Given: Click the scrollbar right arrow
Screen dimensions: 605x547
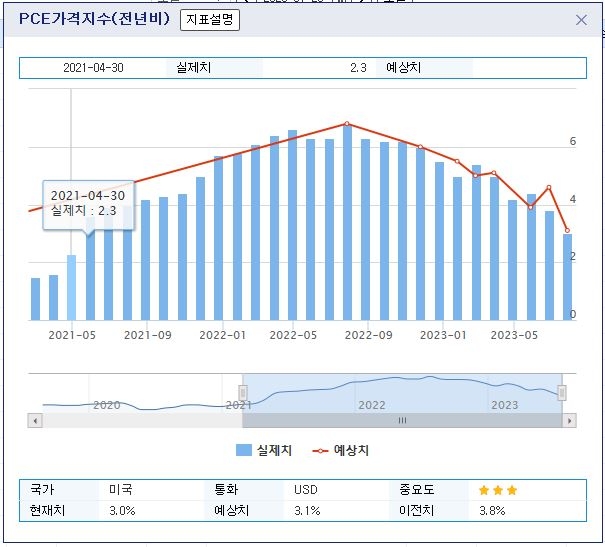Looking at the screenshot, I should pos(570,420).
